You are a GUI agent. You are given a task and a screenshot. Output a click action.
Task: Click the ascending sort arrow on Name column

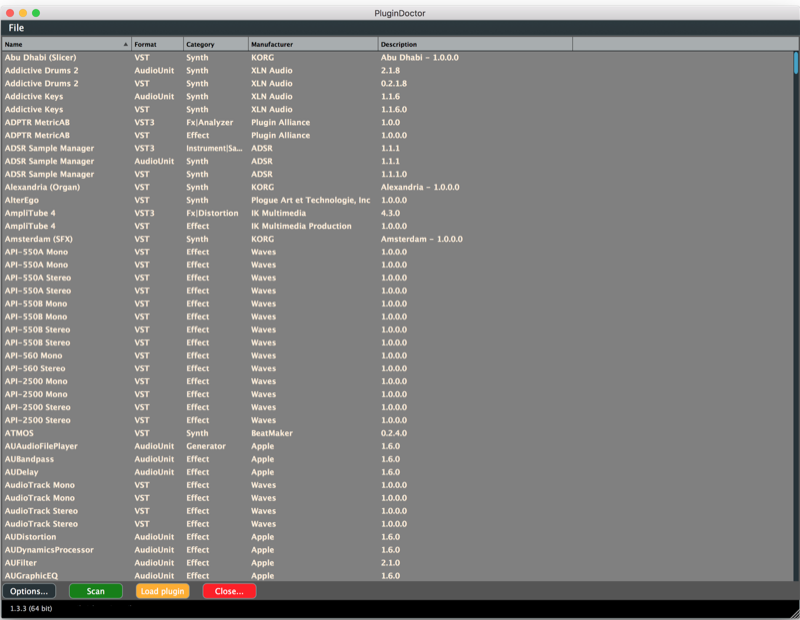tap(126, 44)
